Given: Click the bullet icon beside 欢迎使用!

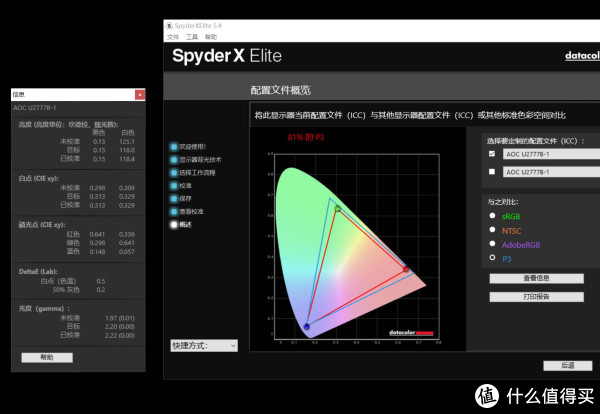Looking at the screenshot, I should pos(174,147).
